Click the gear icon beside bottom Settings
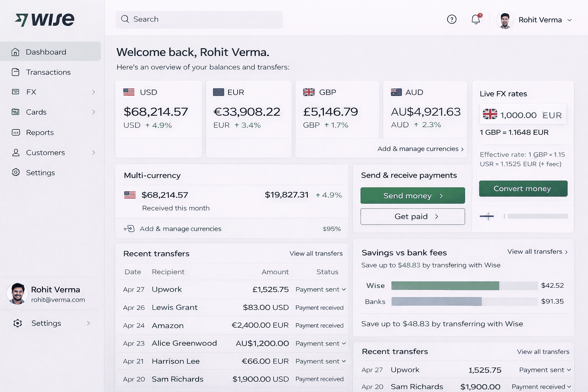The width and height of the screenshot is (588, 392). (x=18, y=323)
